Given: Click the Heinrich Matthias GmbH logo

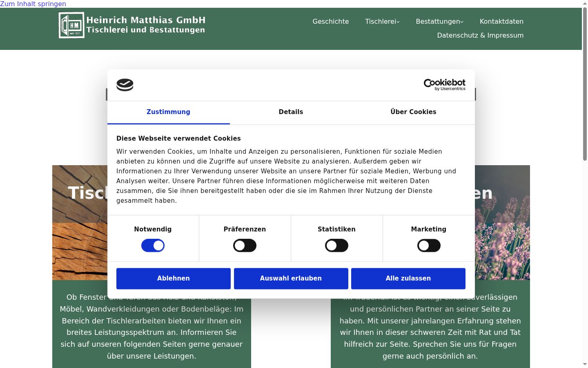Looking at the screenshot, I should pos(132,25).
